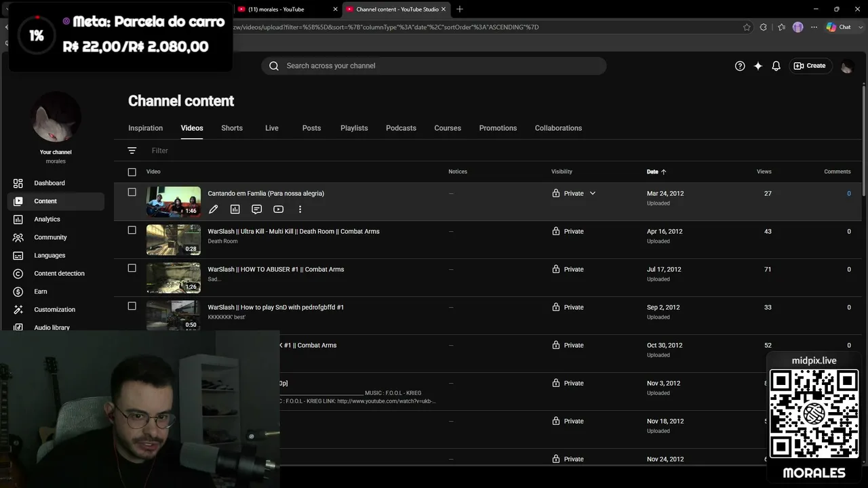
Task: Tick the select-all videos checkbox in header
Action: pyautogui.click(x=132, y=172)
